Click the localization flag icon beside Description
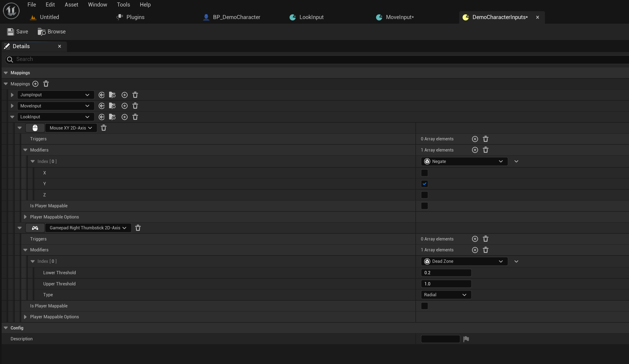The height and width of the screenshot is (364, 629). tap(466, 339)
